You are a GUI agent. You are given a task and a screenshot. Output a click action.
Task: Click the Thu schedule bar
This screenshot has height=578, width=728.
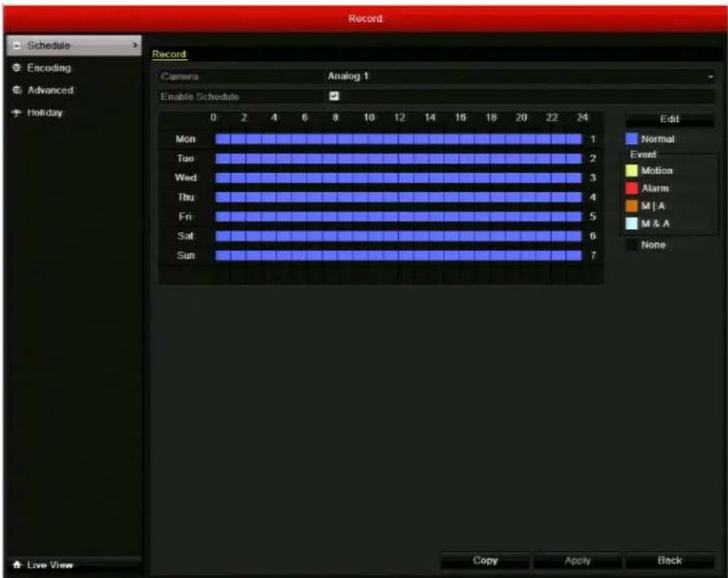click(399, 197)
